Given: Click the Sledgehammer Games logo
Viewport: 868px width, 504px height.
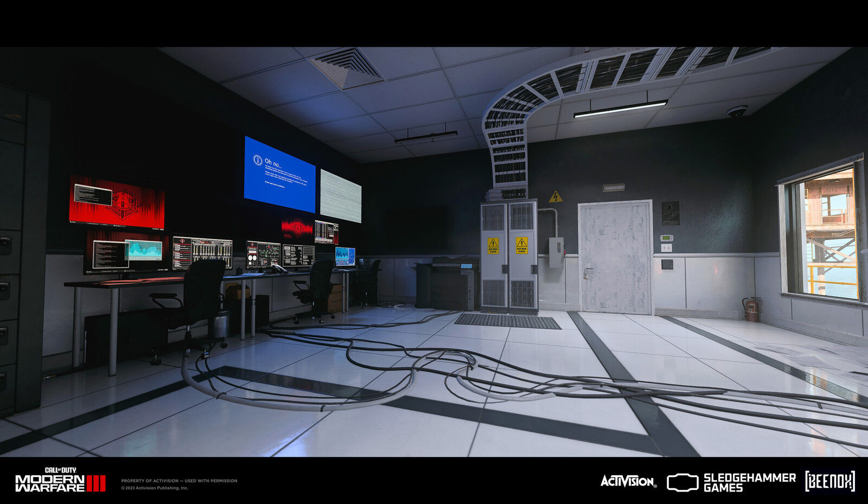Looking at the screenshot, I should (x=731, y=482).
